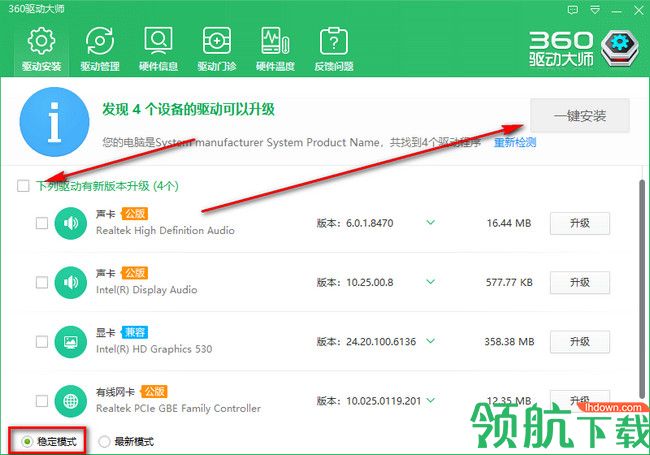Click the 一键安装 button
Screen dimensions: 650x455
click(580, 116)
